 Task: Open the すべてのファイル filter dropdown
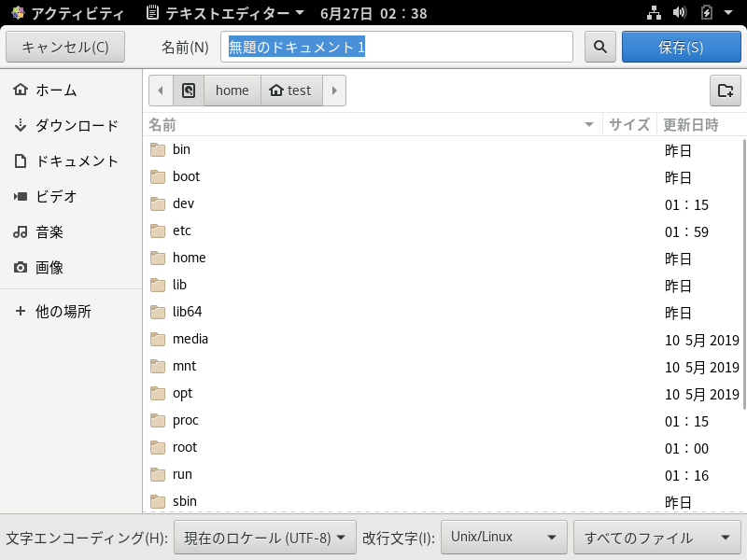click(656, 537)
